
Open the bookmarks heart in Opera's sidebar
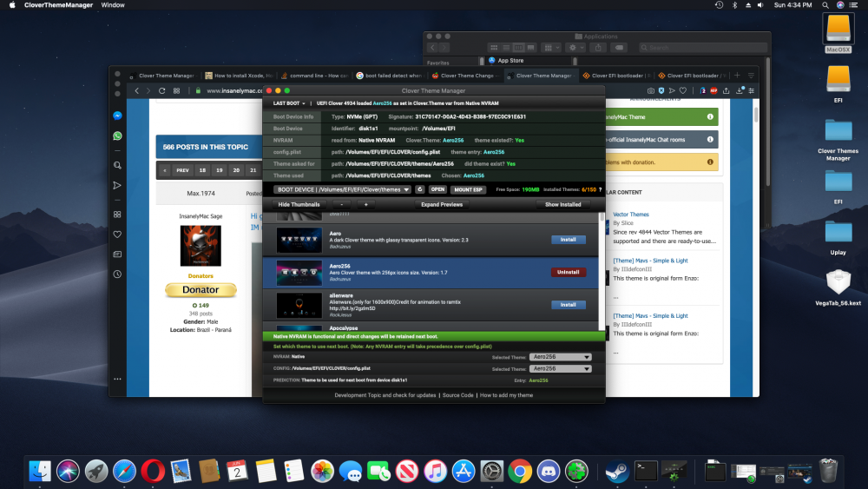tap(117, 235)
